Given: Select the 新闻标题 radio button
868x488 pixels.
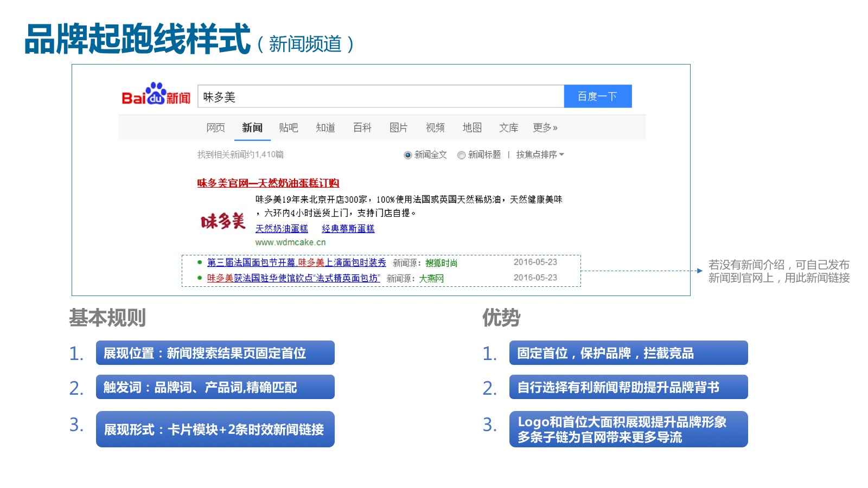Looking at the screenshot, I should (462, 155).
